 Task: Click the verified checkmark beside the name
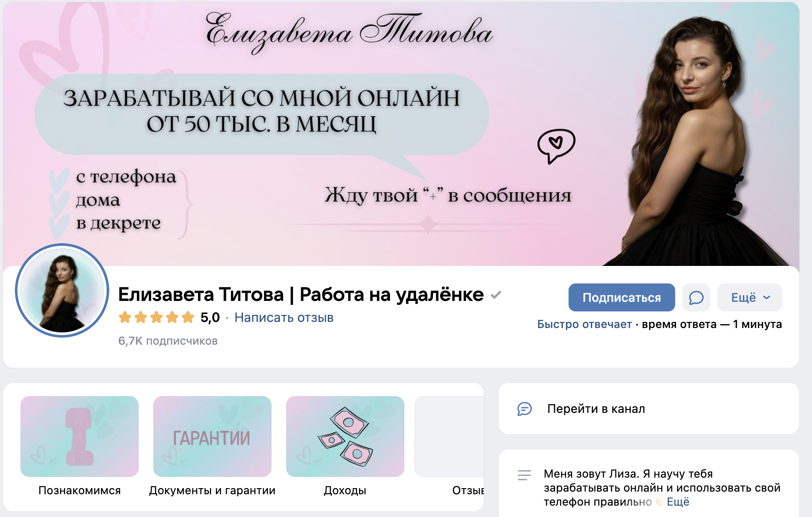pyautogui.click(x=496, y=295)
